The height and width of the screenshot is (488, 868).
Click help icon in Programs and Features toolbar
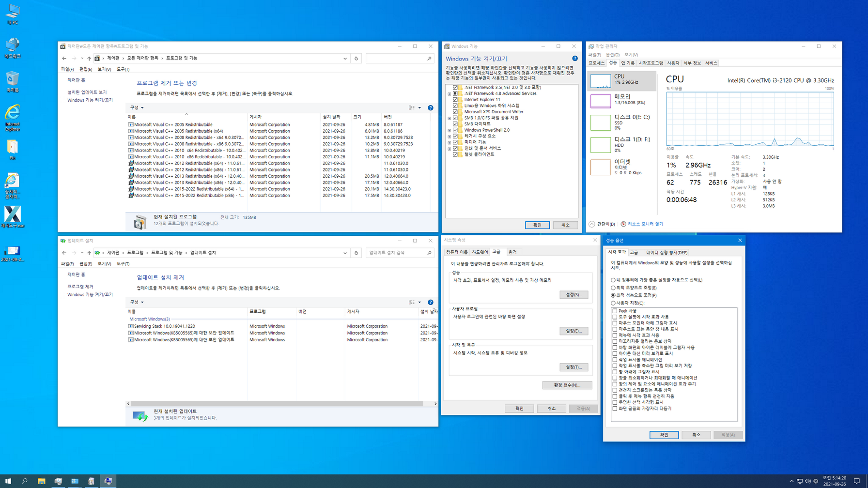click(x=431, y=107)
